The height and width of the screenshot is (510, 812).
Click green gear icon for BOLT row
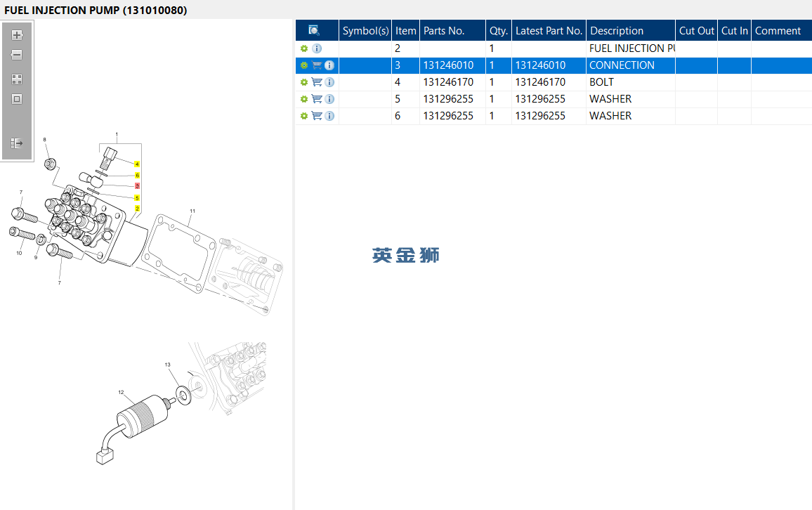pos(304,82)
